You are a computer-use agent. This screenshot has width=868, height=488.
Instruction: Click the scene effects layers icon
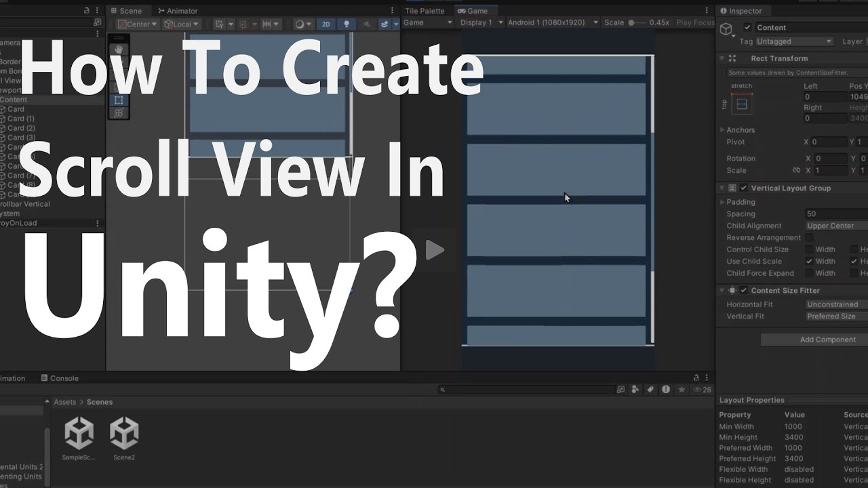coord(384,24)
